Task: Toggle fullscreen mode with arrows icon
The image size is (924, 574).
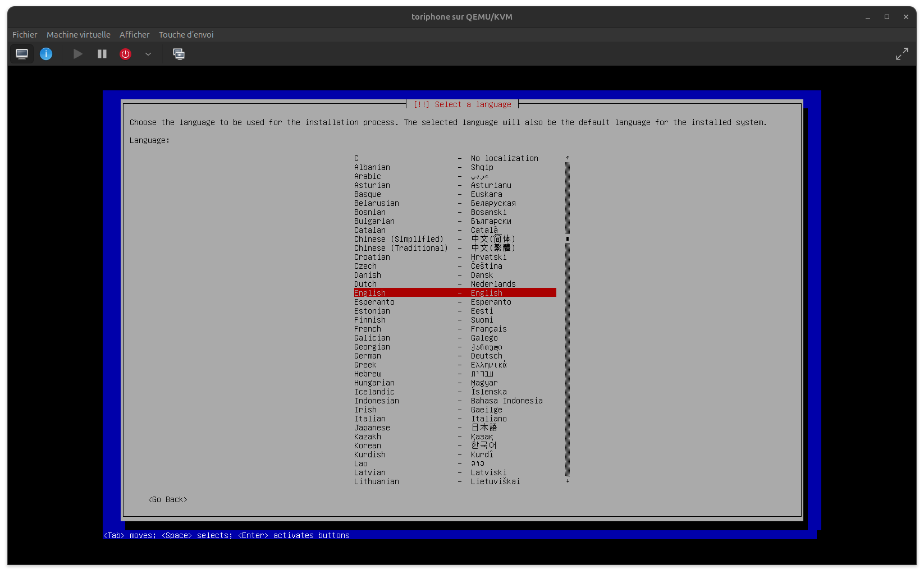Action: [x=902, y=54]
